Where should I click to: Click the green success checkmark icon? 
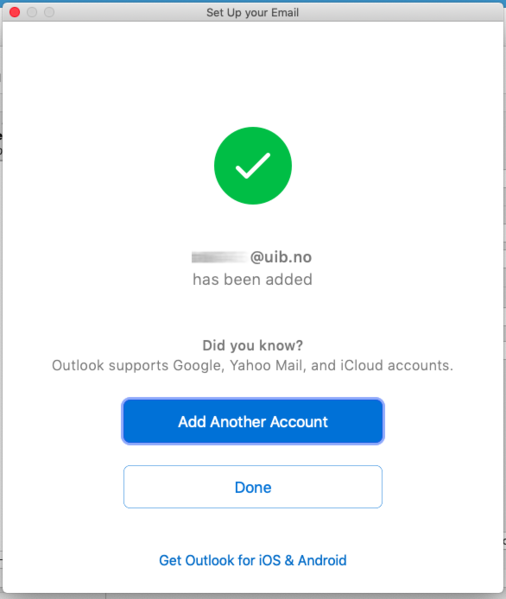253,166
